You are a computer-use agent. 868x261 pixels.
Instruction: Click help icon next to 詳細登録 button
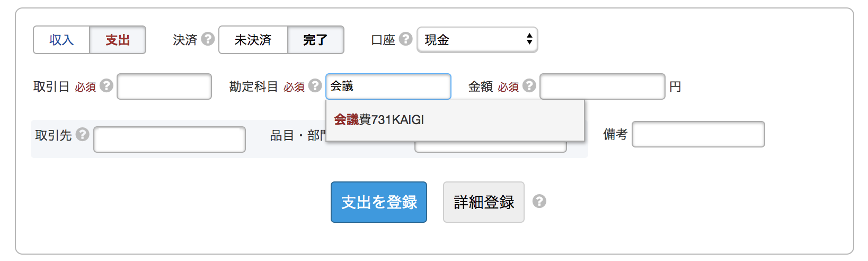click(539, 202)
